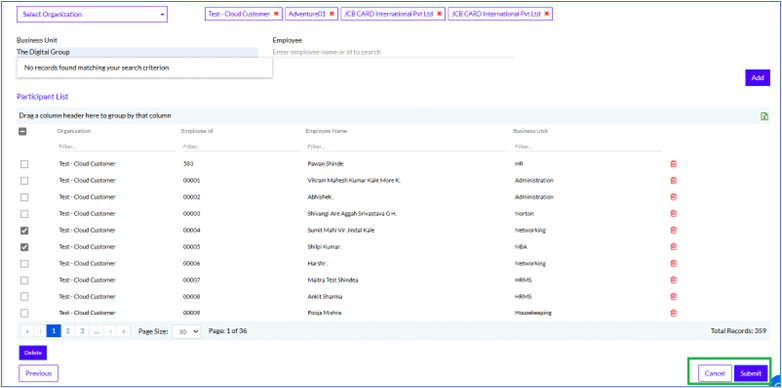The image size is (782, 388).
Task: Click the 'Participant List' heading
Action: click(42, 97)
